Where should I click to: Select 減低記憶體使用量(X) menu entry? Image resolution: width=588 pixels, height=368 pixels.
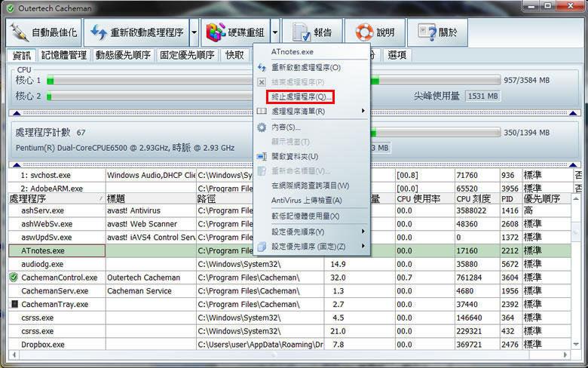[305, 216]
